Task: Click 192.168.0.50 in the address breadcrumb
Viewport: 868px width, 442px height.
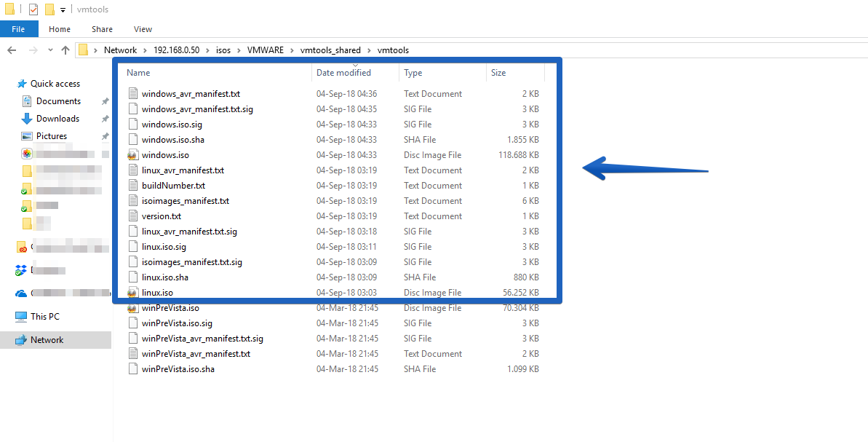Action: 176,50
